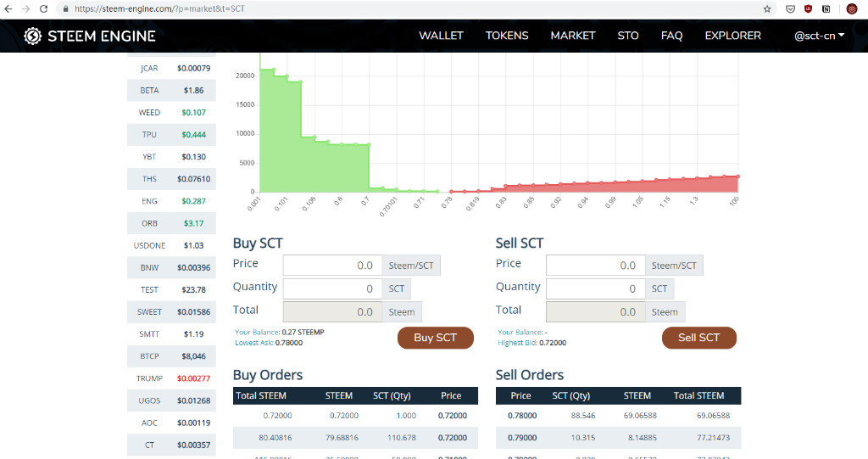Select the BETA token row
The height and width of the screenshot is (459, 868).
click(171, 91)
